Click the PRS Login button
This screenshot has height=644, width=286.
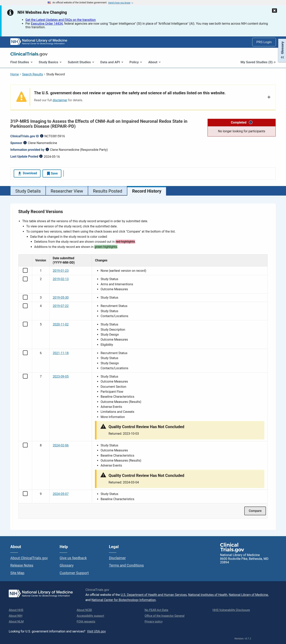coord(264,42)
